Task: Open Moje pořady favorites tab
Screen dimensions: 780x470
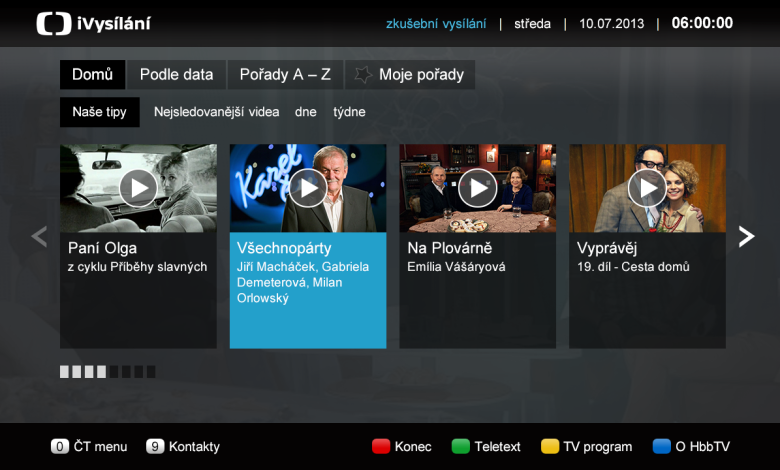Action: click(410, 75)
